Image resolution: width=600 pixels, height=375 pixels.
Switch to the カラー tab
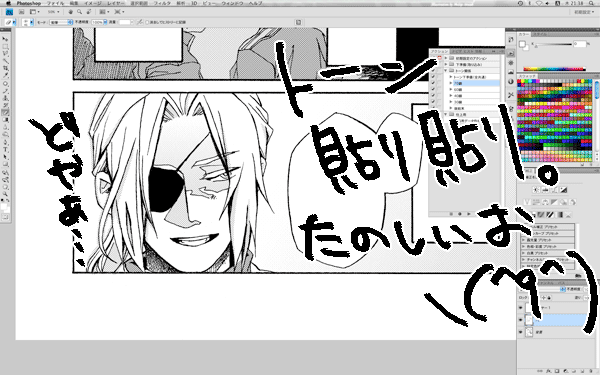pos(524,34)
